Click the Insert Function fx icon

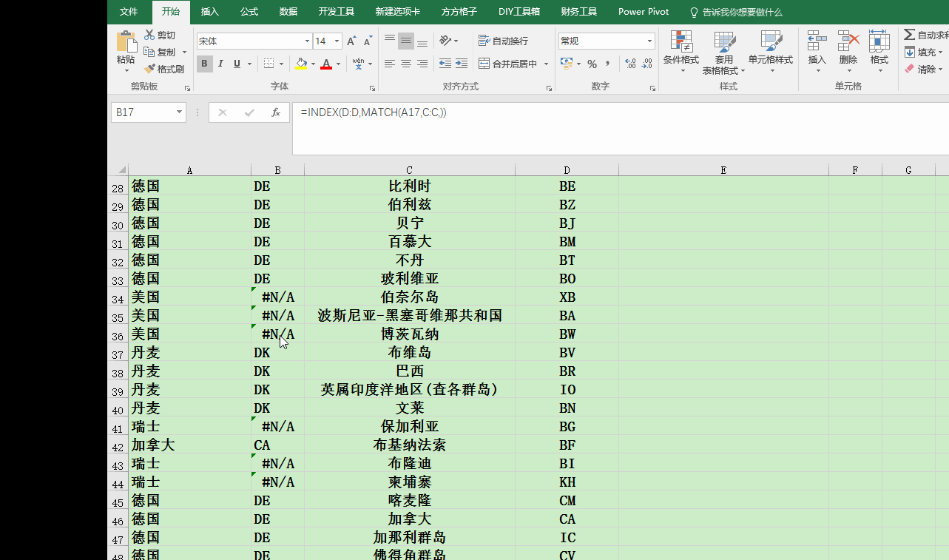pyautogui.click(x=275, y=112)
